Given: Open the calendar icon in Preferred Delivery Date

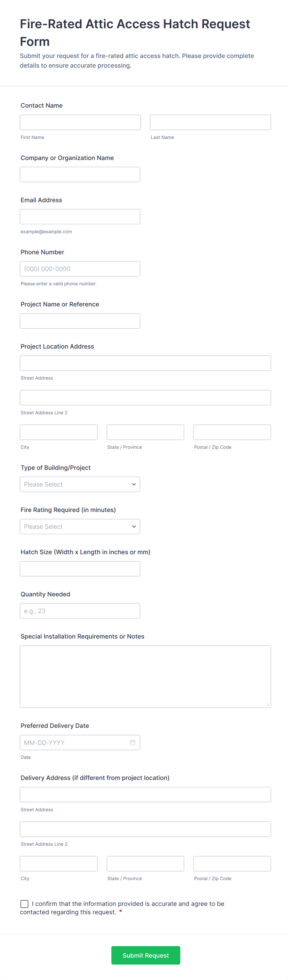Looking at the screenshot, I should (133, 742).
